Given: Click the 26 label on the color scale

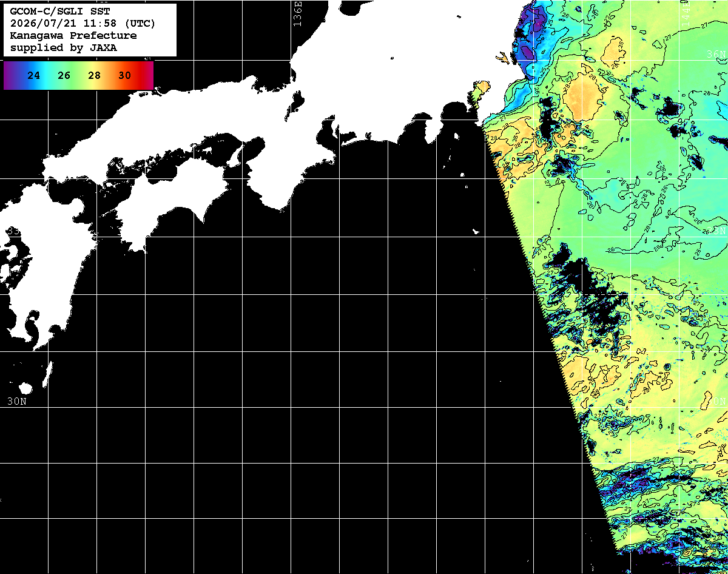Looking at the screenshot, I should coord(64,76).
